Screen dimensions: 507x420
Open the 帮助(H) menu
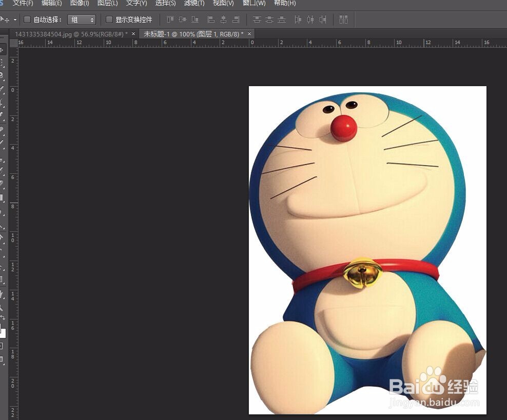tap(284, 3)
